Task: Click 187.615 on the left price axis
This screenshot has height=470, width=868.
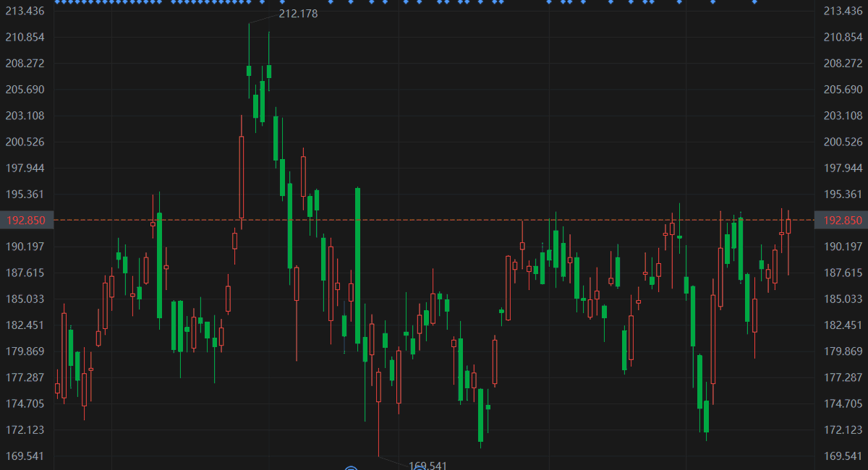Action: pyautogui.click(x=25, y=273)
